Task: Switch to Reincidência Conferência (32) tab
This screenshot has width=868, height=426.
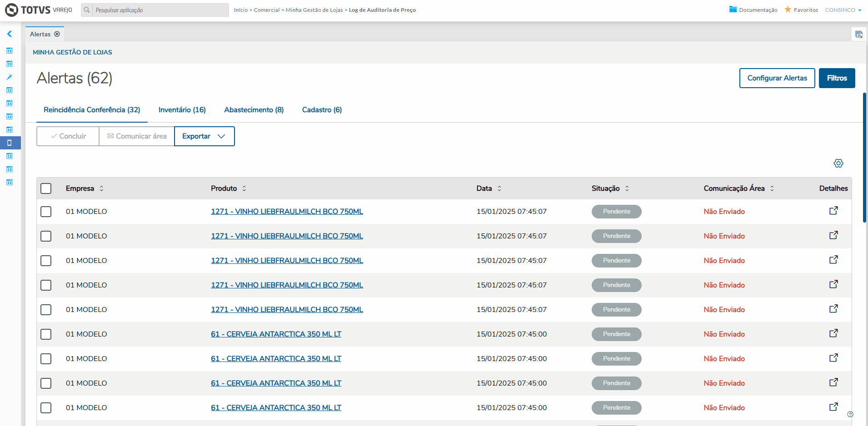Action: click(x=92, y=110)
